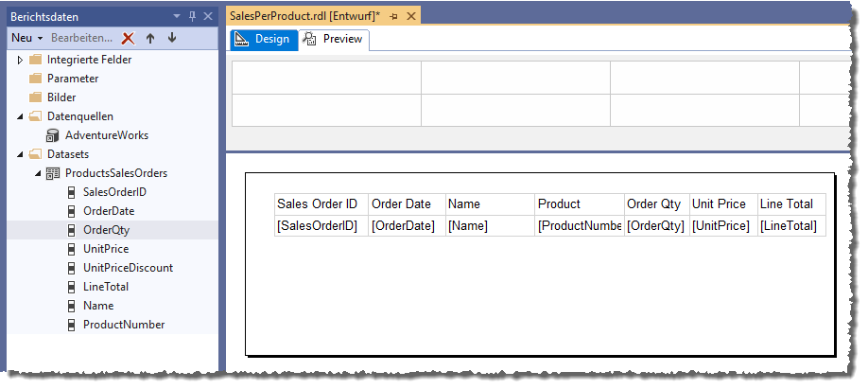Pin the Berichtsdaten panel
The height and width of the screenshot is (389, 868).
click(x=193, y=17)
